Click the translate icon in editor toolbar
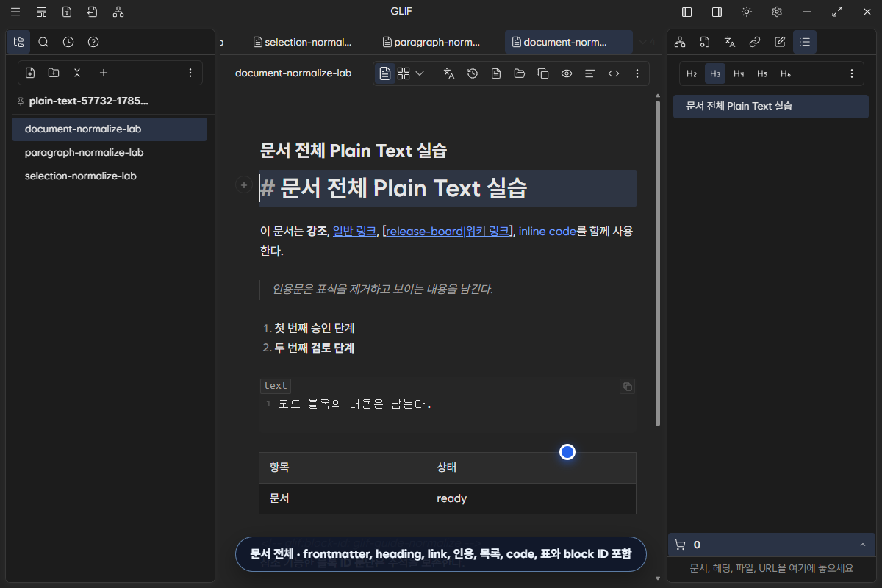This screenshot has height=588, width=882. click(x=449, y=73)
